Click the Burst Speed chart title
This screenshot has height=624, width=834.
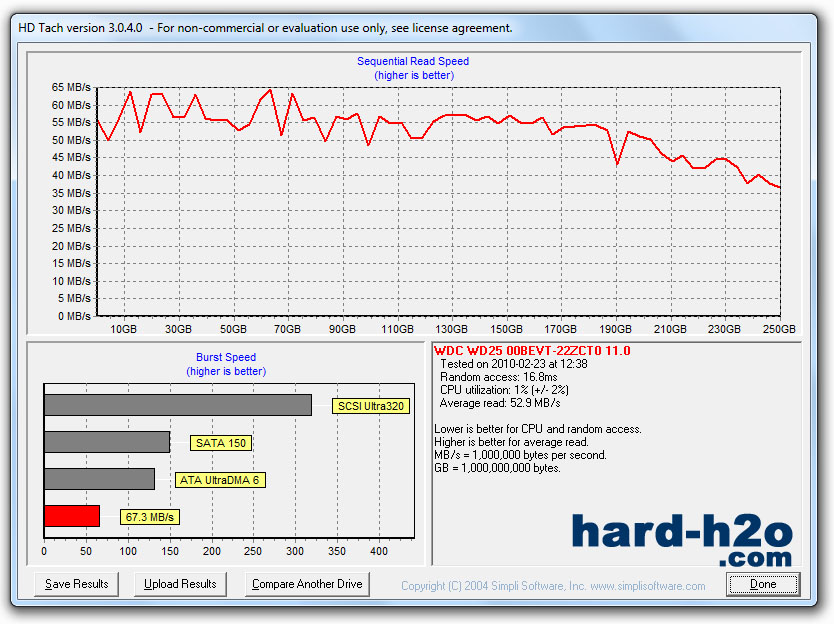226,357
